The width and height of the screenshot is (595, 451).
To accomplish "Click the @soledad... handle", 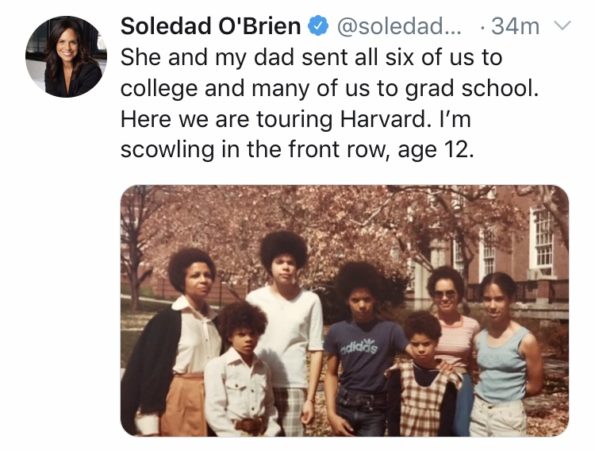I will 398,27.
